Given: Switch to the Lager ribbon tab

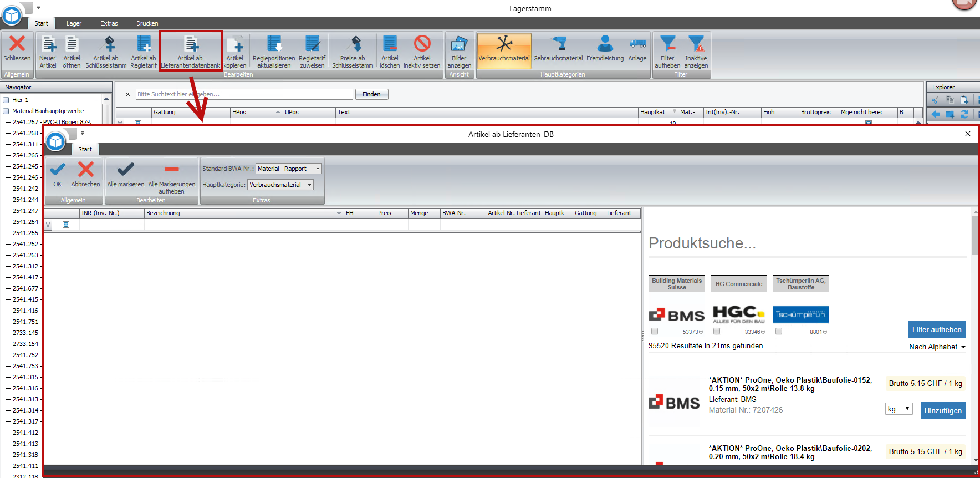Looking at the screenshot, I should 74,23.
